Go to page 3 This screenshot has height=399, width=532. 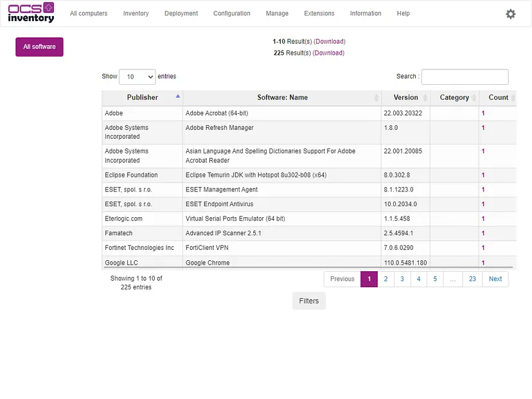(x=402, y=279)
